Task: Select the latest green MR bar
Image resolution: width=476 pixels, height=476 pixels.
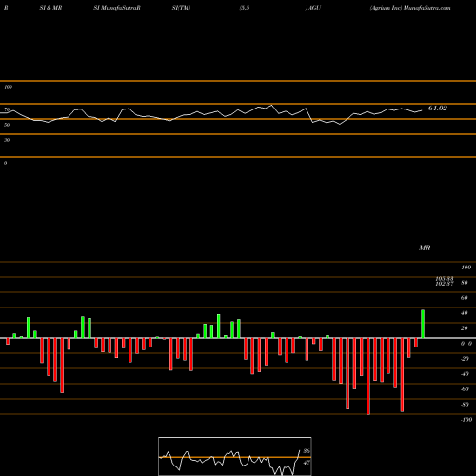Action: coord(423,324)
